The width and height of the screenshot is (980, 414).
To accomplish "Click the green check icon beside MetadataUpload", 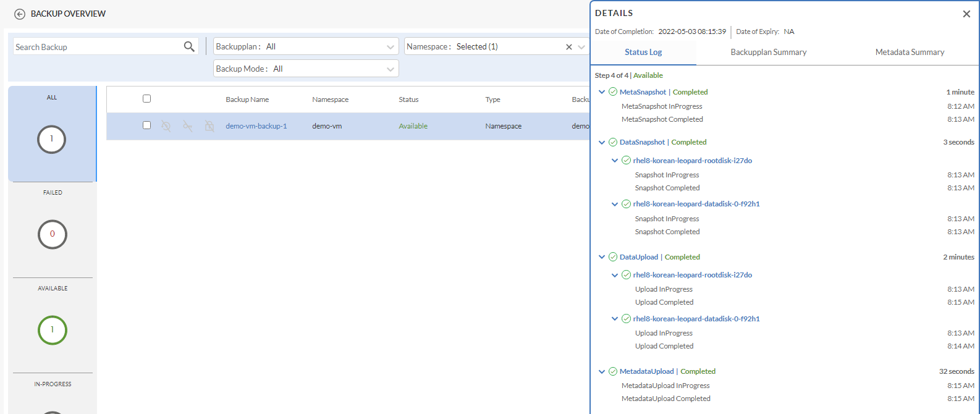I will point(613,371).
